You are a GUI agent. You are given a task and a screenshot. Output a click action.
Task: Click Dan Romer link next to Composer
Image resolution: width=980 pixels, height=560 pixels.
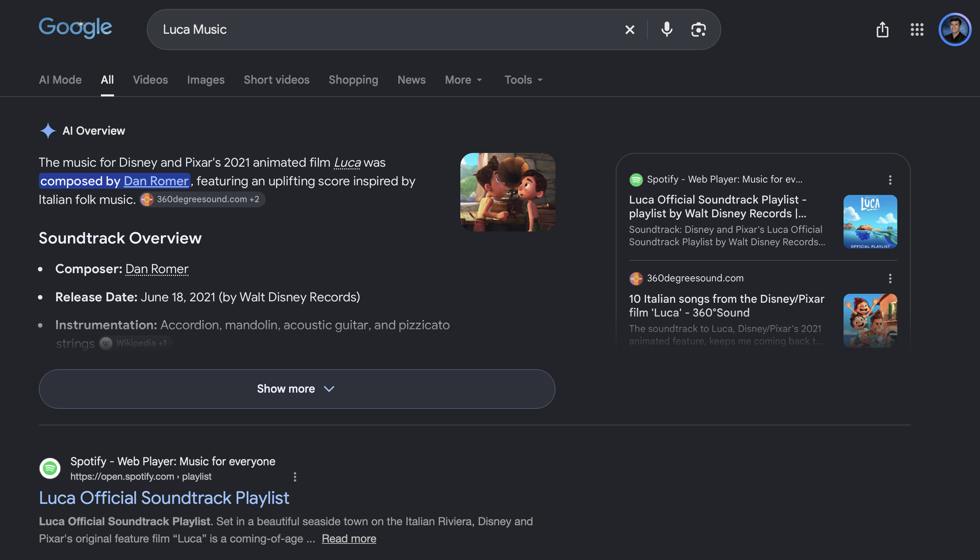coord(157,269)
